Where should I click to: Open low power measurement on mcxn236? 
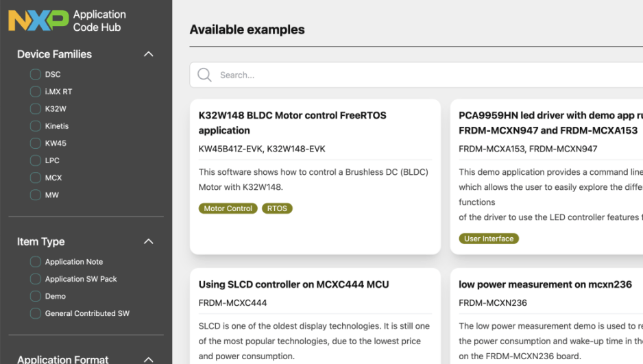[545, 284]
